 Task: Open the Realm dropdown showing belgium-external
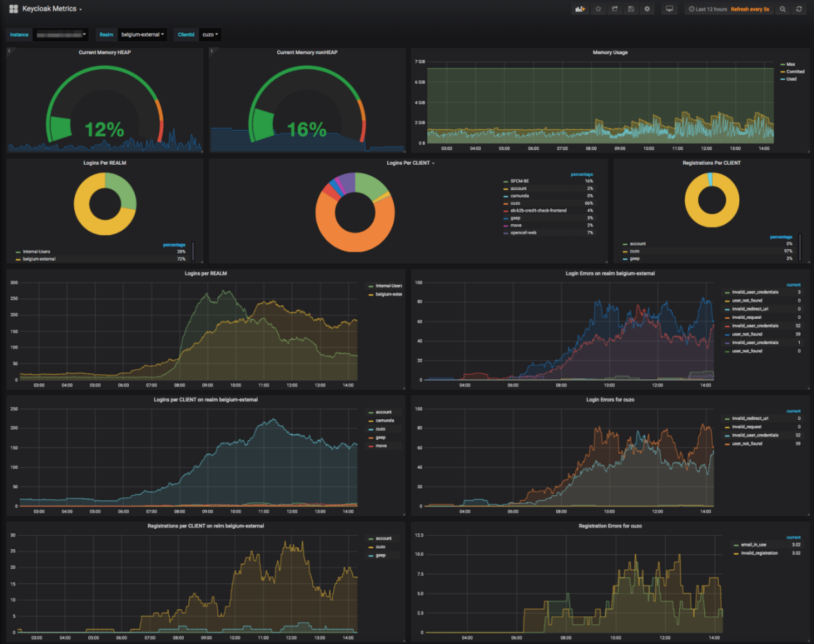pos(142,35)
